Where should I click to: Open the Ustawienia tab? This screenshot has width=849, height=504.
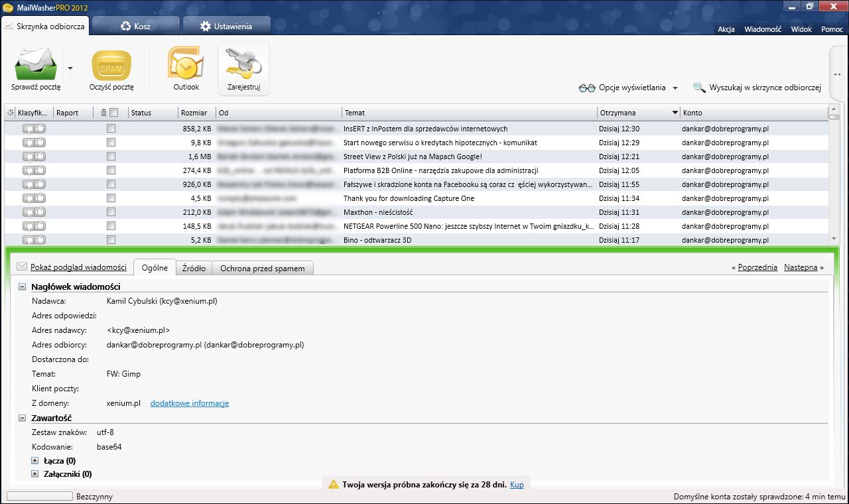tap(226, 26)
